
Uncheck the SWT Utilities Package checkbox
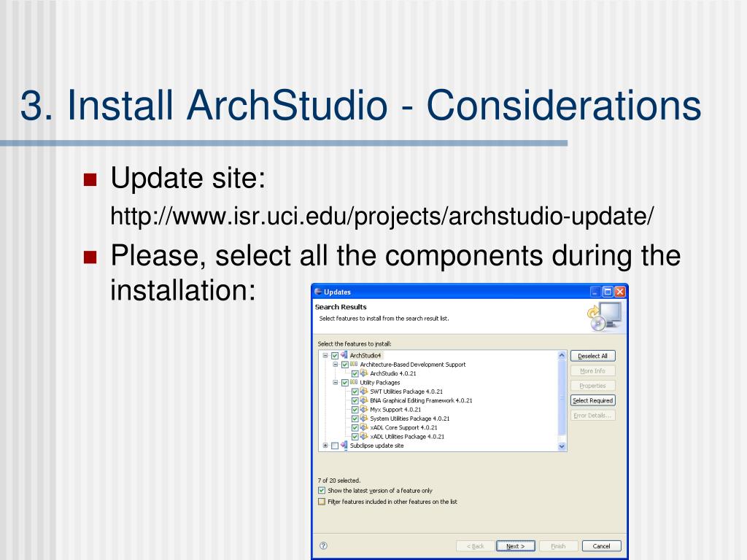point(355,392)
